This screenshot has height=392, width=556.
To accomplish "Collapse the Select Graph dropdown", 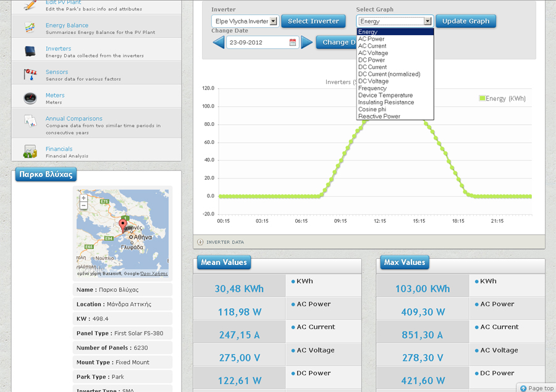I will [428, 21].
